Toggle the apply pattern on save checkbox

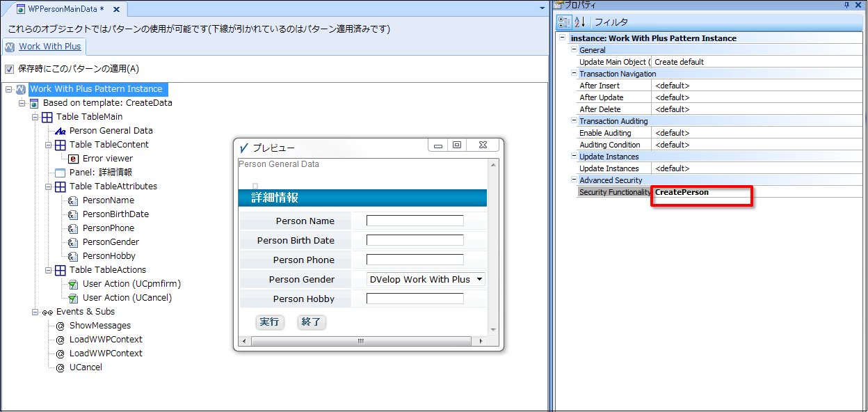(x=9, y=69)
